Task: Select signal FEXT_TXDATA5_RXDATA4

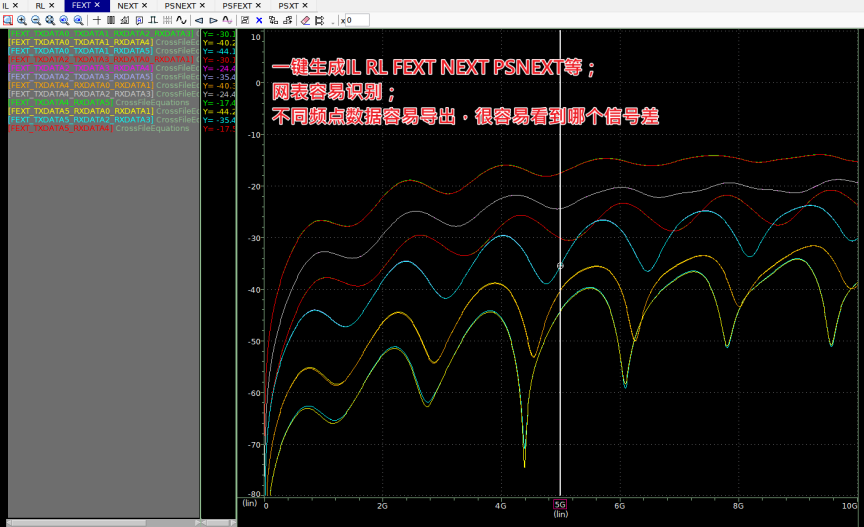Action: pos(61,128)
